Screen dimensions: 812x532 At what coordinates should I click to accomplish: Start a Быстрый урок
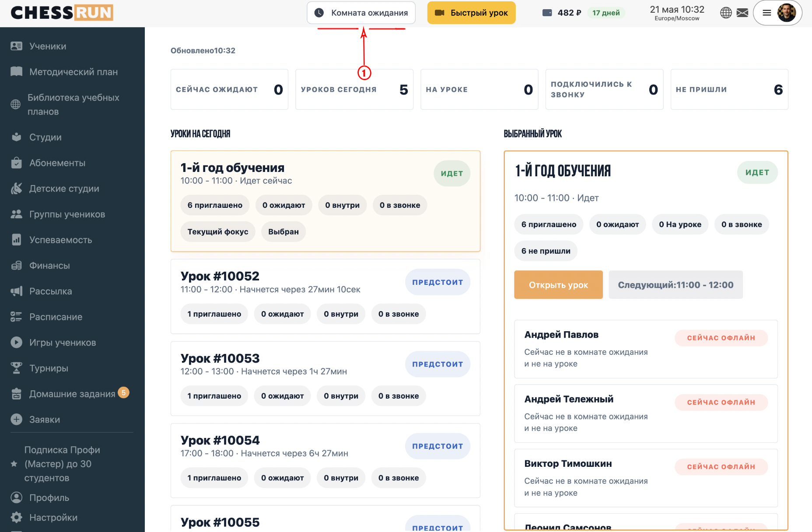tap(471, 13)
